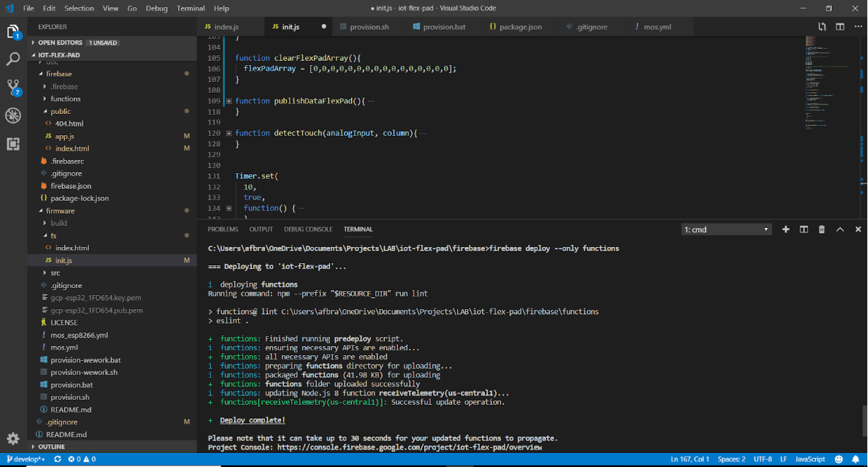Change language mode JavaScript
868x467 pixels.
tap(809, 459)
